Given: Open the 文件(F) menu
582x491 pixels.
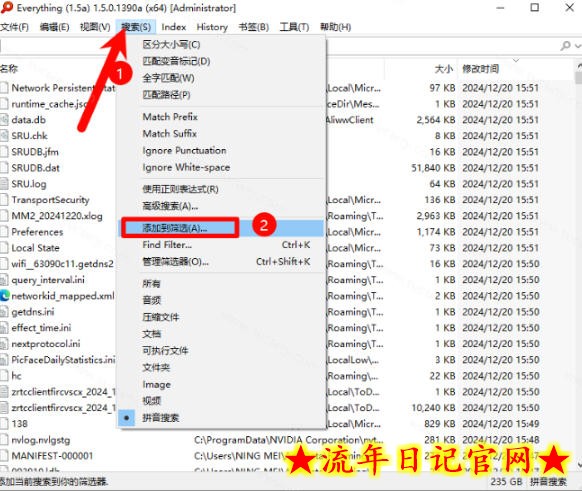Looking at the screenshot, I should (x=14, y=27).
